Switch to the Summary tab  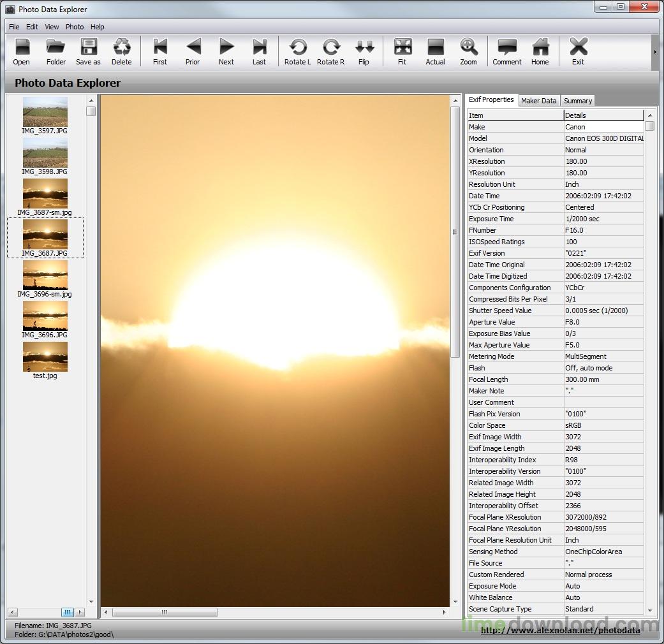[577, 100]
